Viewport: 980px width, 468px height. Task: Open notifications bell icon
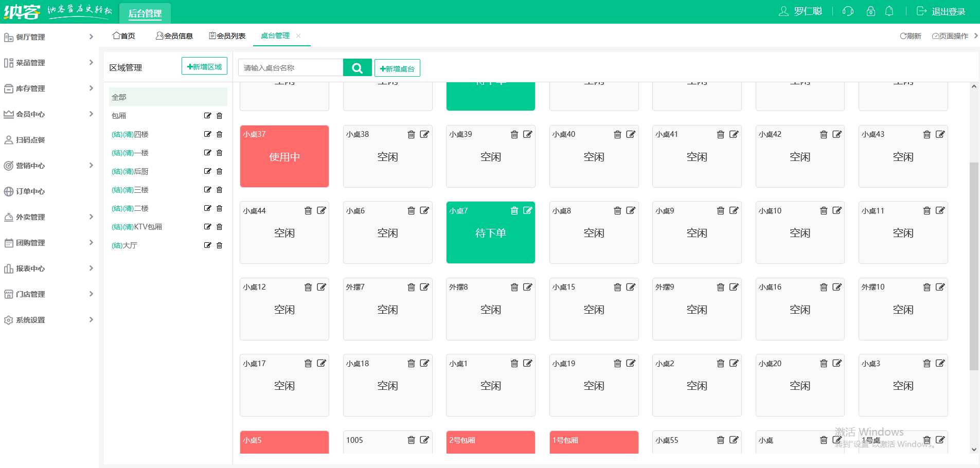pos(889,11)
